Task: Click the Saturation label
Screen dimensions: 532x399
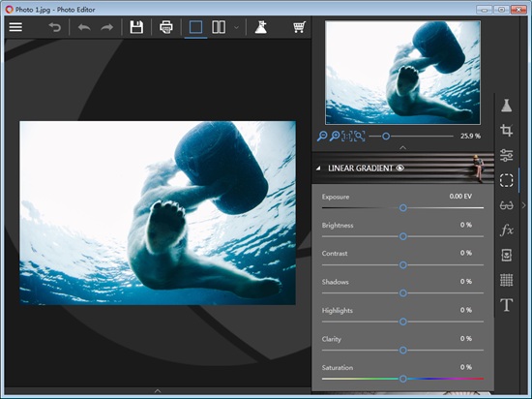Action: (338, 368)
